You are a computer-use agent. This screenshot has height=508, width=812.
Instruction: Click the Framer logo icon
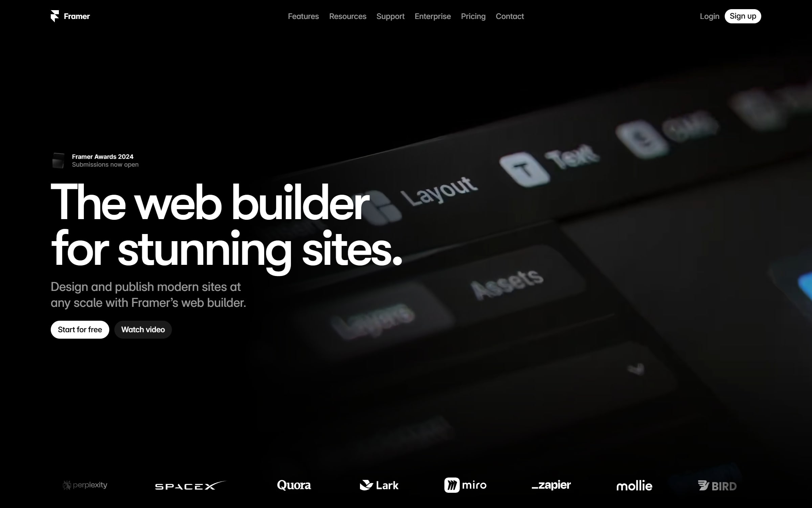55,16
